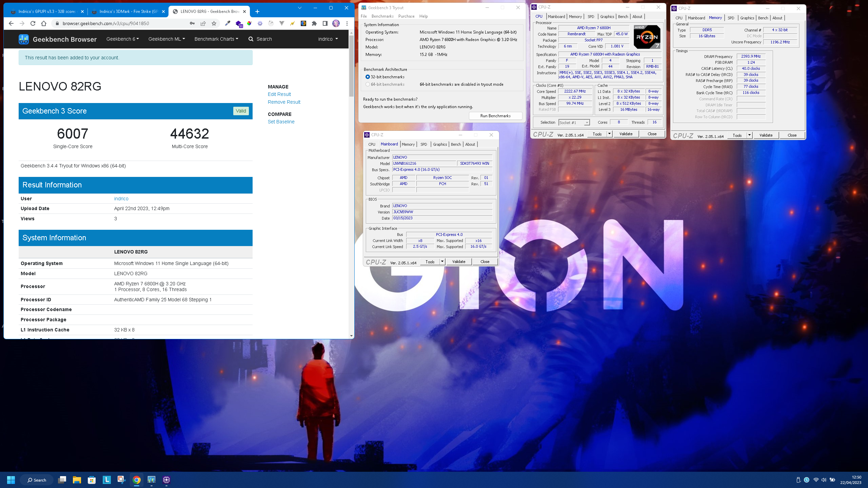The width and height of the screenshot is (868, 488).
Task: Click the taskbar Search box
Action: click(37, 480)
